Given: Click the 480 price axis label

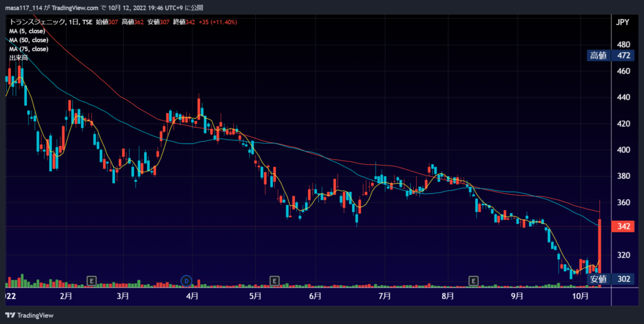Looking at the screenshot, I should (623, 44).
